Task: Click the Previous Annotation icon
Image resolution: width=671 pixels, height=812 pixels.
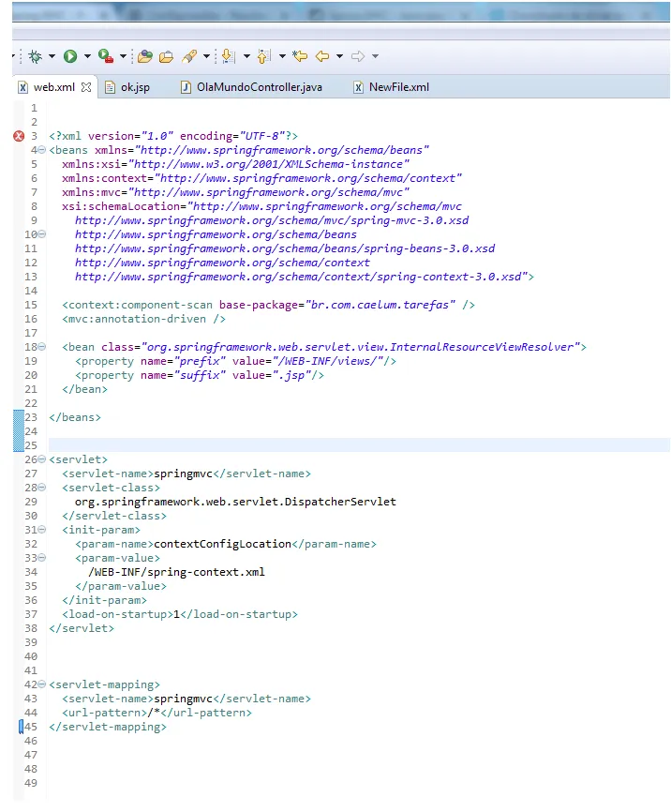Action: (x=263, y=56)
